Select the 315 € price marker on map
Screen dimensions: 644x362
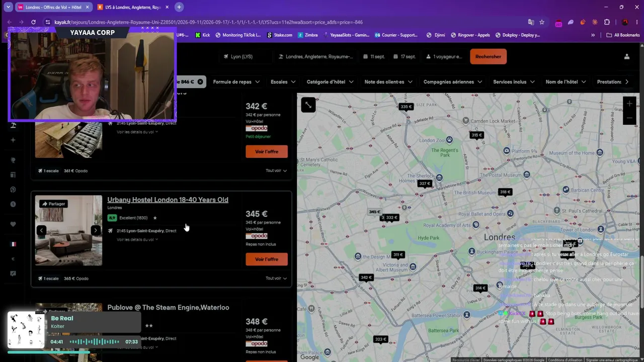[476, 135]
